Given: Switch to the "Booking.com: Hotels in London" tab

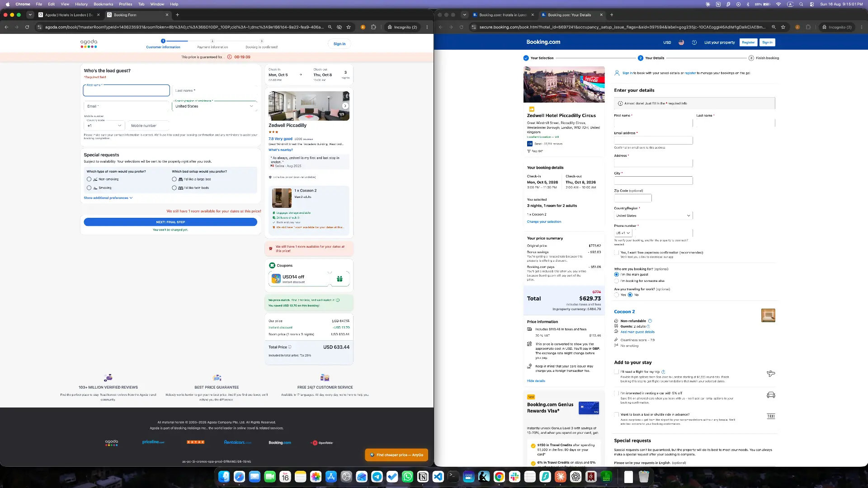Looking at the screenshot, I should tap(503, 15).
